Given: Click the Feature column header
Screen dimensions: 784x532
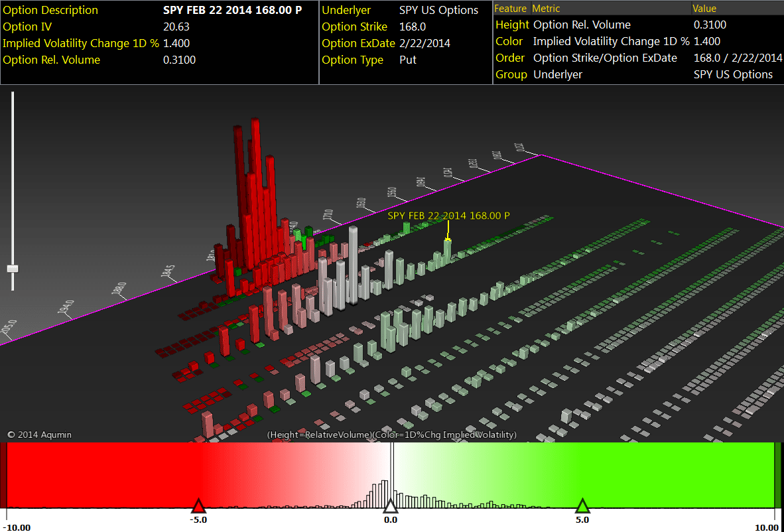Looking at the screenshot, I should coord(511,9).
